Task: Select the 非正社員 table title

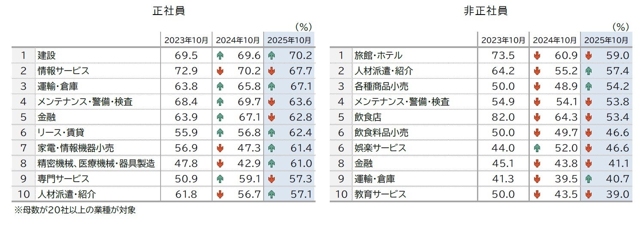Action: tap(486, 11)
